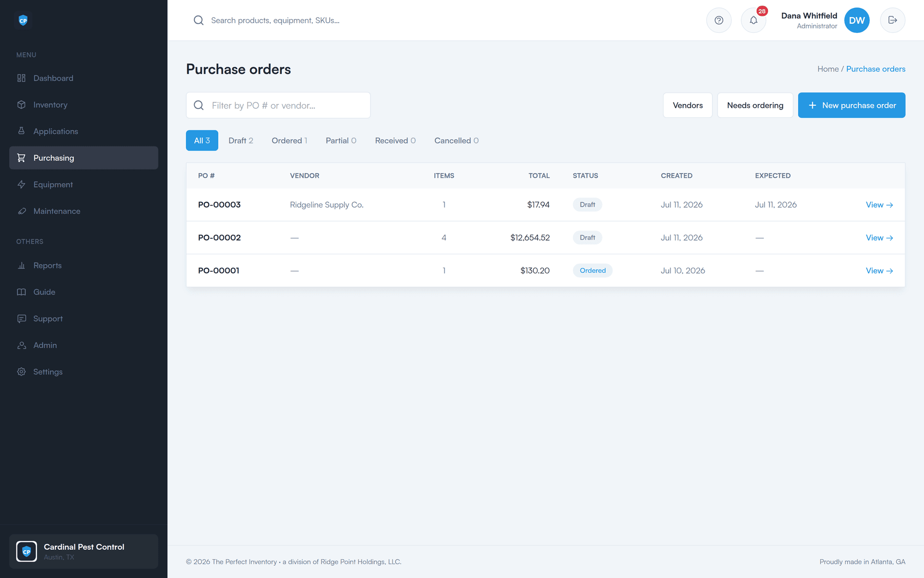
Task: Click Purchase orders breadcrumb link
Action: pos(876,69)
